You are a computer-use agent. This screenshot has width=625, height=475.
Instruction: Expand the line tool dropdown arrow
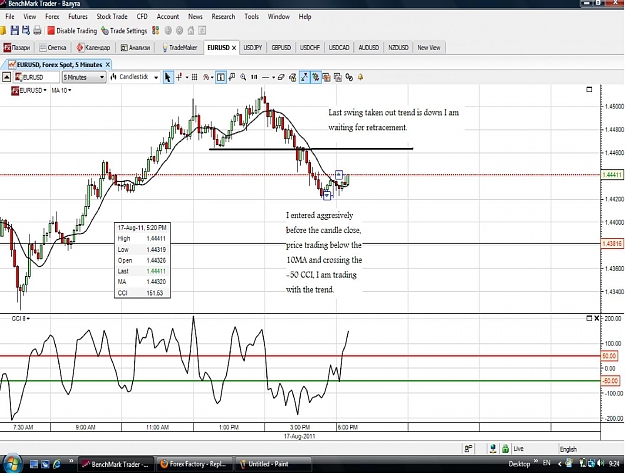273,78
